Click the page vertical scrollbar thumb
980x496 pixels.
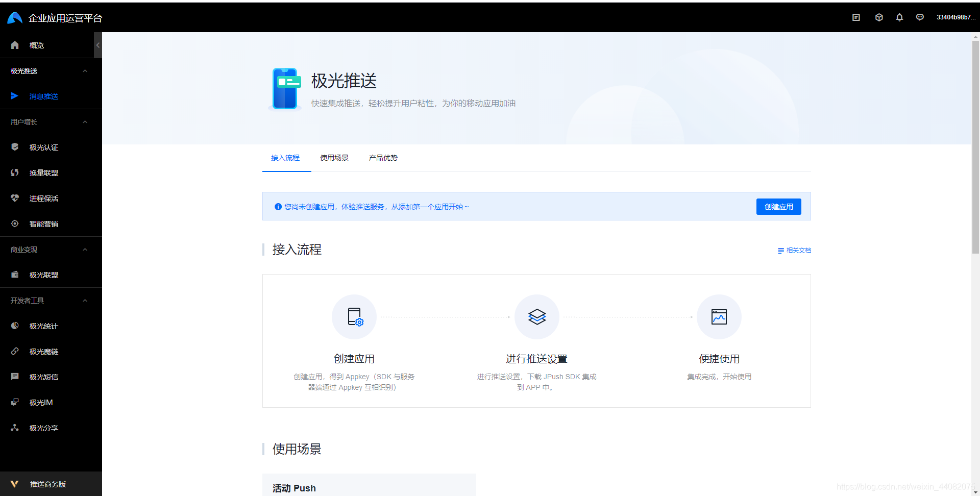(975, 147)
